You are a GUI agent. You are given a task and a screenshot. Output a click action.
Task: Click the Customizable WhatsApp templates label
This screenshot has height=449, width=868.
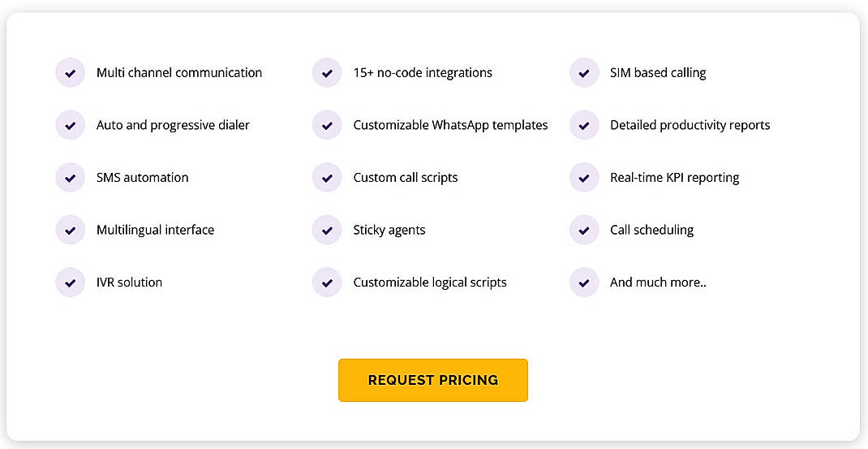(x=450, y=125)
